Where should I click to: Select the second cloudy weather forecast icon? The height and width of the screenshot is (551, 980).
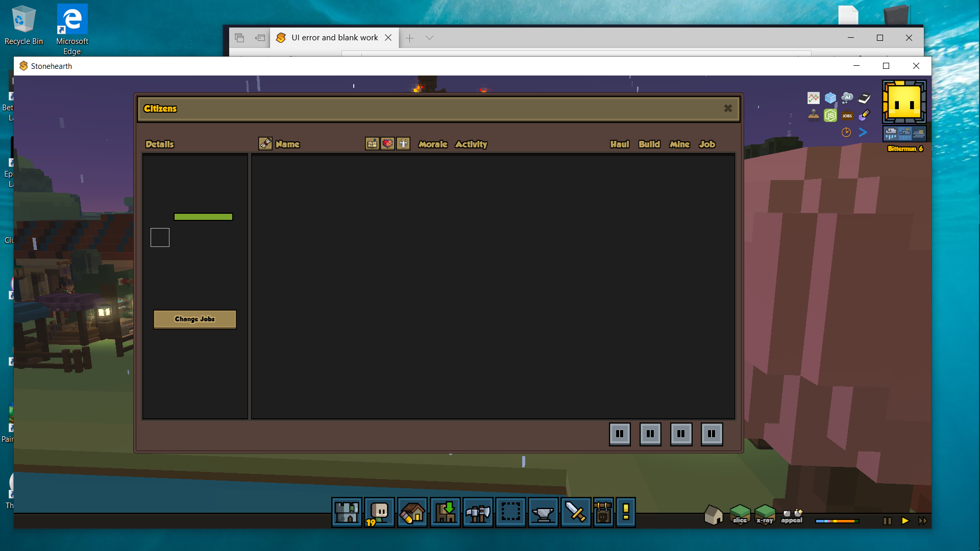[x=904, y=134]
